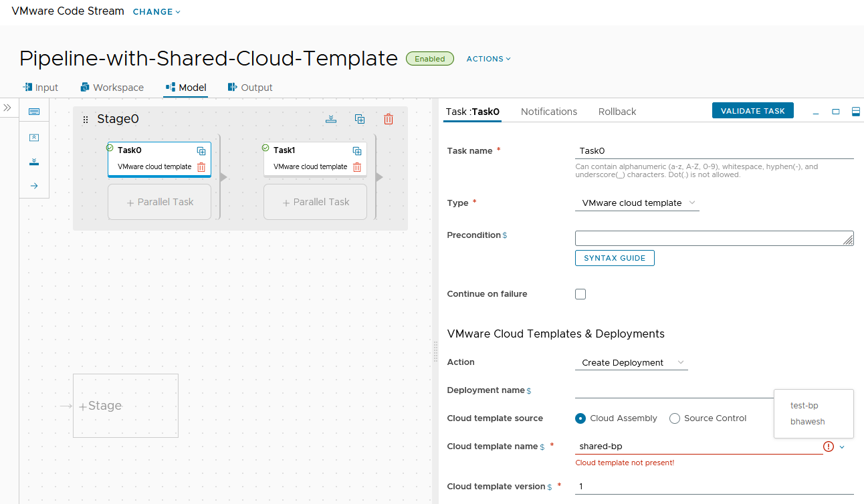Click the Cloud template version field
864x504 pixels.
tap(714, 487)
